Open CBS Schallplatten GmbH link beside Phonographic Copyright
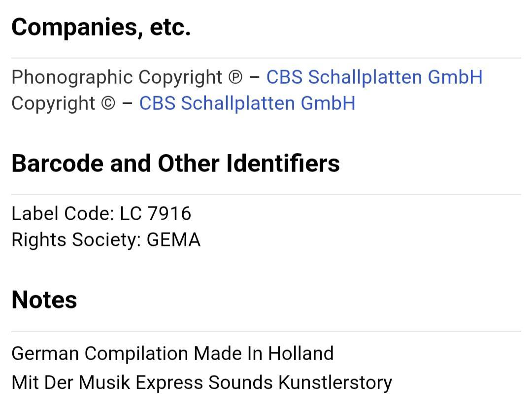Screen dimensions: 532x406 click(374, 77)
